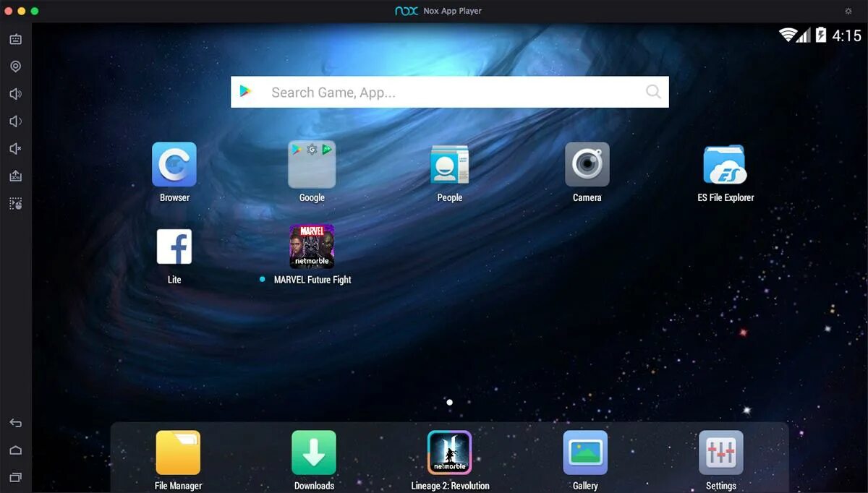
Task: Go to Android home via sidebar
Action: coord(15,450)
